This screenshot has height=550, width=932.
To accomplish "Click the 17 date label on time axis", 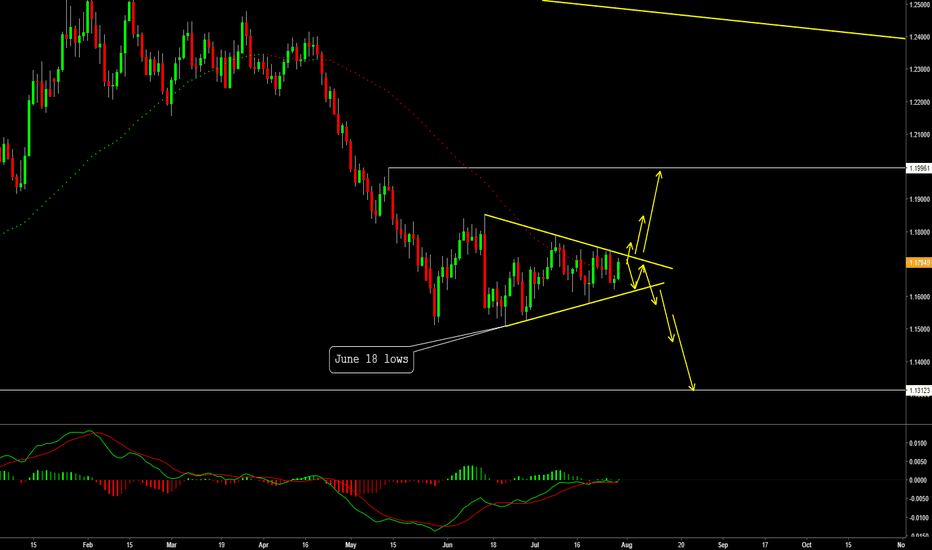I will (x=765, y=544).
